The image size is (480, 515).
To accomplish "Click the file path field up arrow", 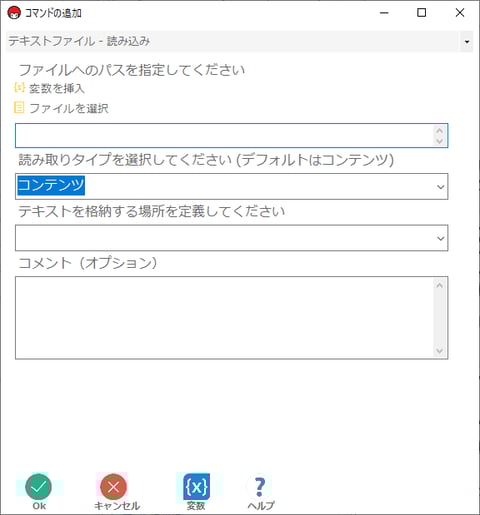I will pos(440,130).
